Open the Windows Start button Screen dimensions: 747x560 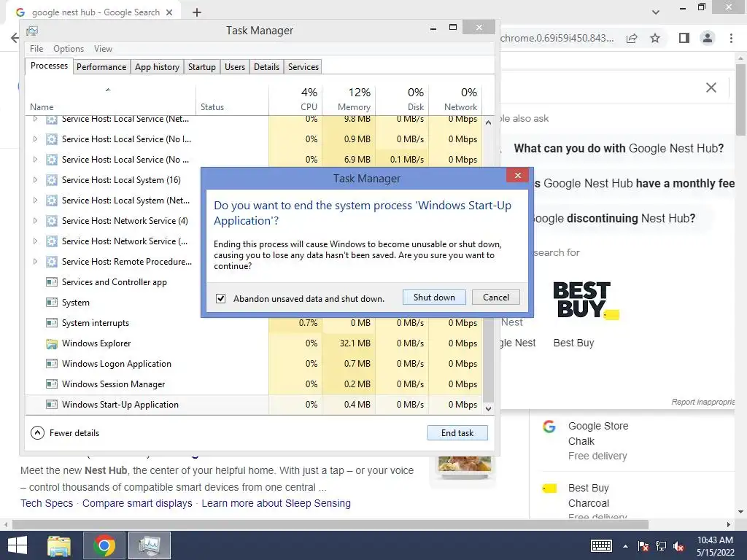pyautogui.click(x=18, y=545)
